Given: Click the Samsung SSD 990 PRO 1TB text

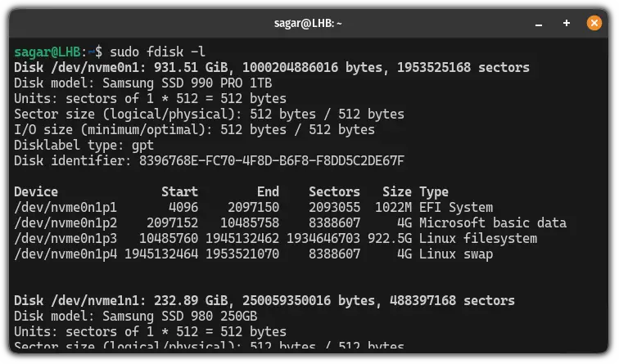Looking at the screenshot, I should pyautogui.click(x=188, y=83).
